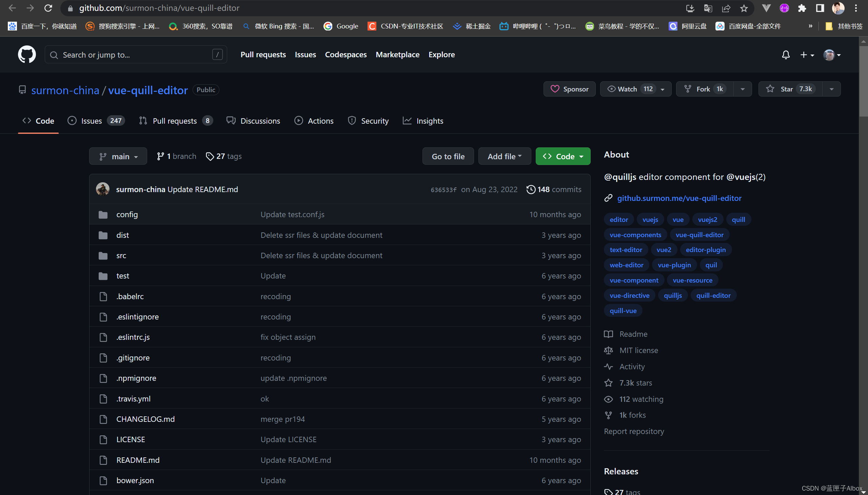Open the browser extensions puzzle icon
Screen dimensions: 868x495
tap(802, 8)
